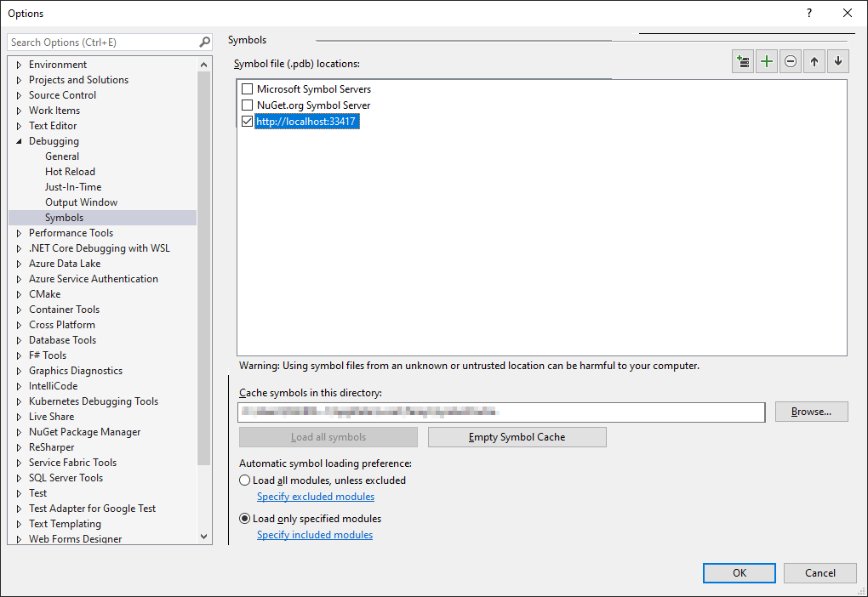Viewport: 868px width, 597px height.
Task: Click the tree scroll-down arrow
Action: tap(203, 536)
